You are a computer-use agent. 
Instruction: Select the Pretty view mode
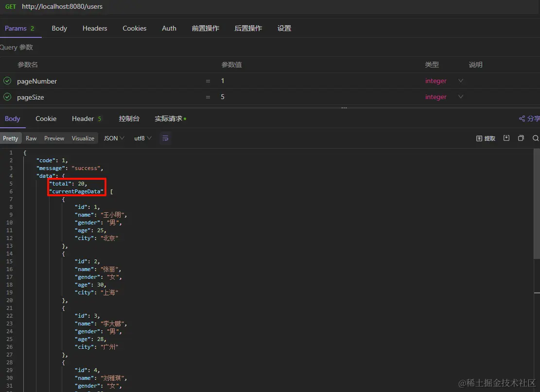[11, 138]
